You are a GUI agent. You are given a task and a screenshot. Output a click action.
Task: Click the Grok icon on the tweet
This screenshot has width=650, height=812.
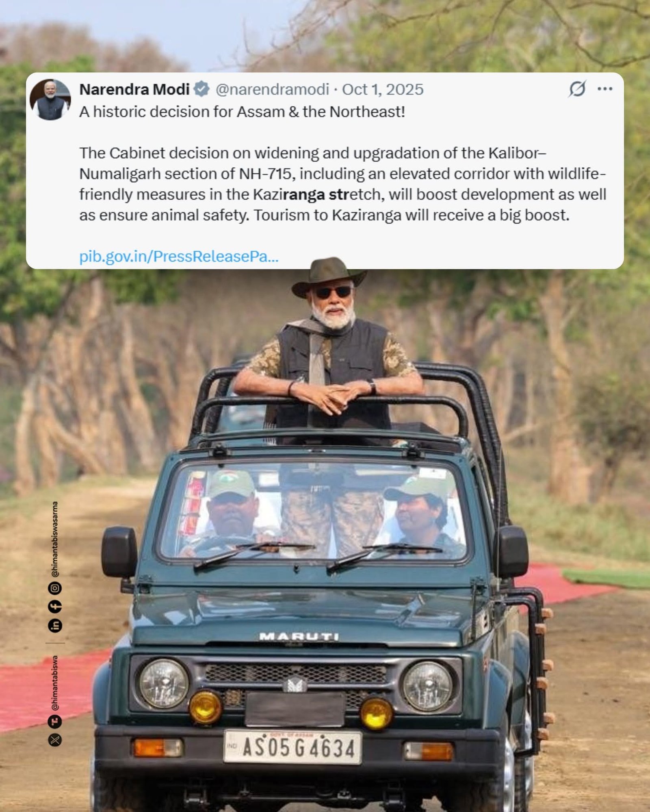pyautogui.click(x=577, y=89)
